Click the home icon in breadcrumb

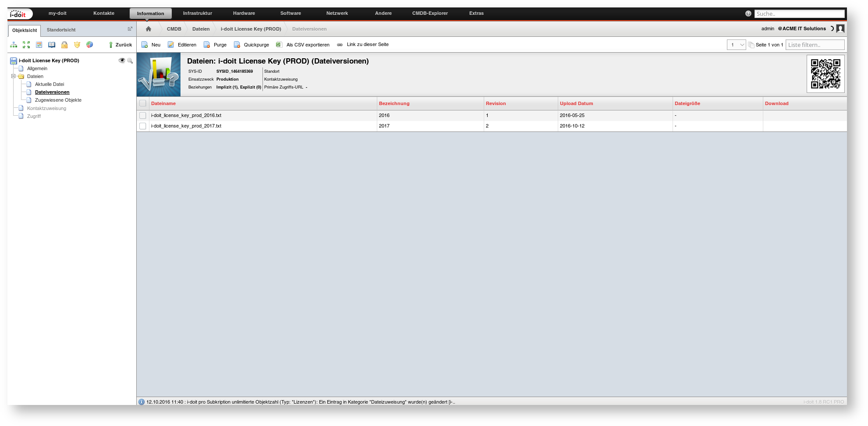149,29
